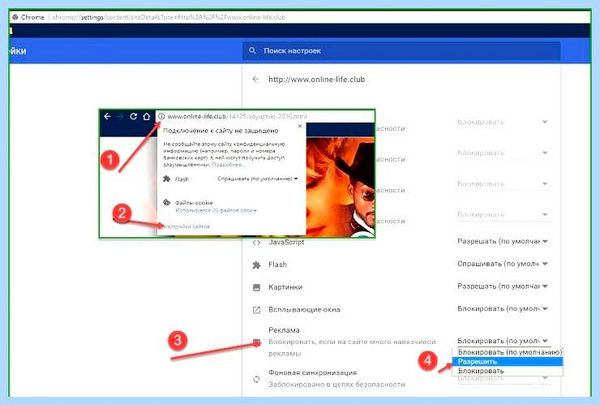The image size is (600, 405).
Task: Open the JavaScript permission dropdown
Action: (502, 241)
